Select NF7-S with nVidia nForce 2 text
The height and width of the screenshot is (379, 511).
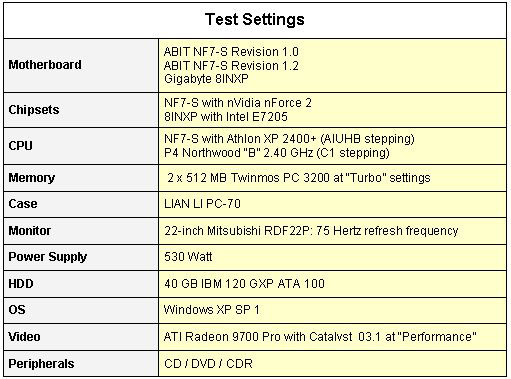238,103
